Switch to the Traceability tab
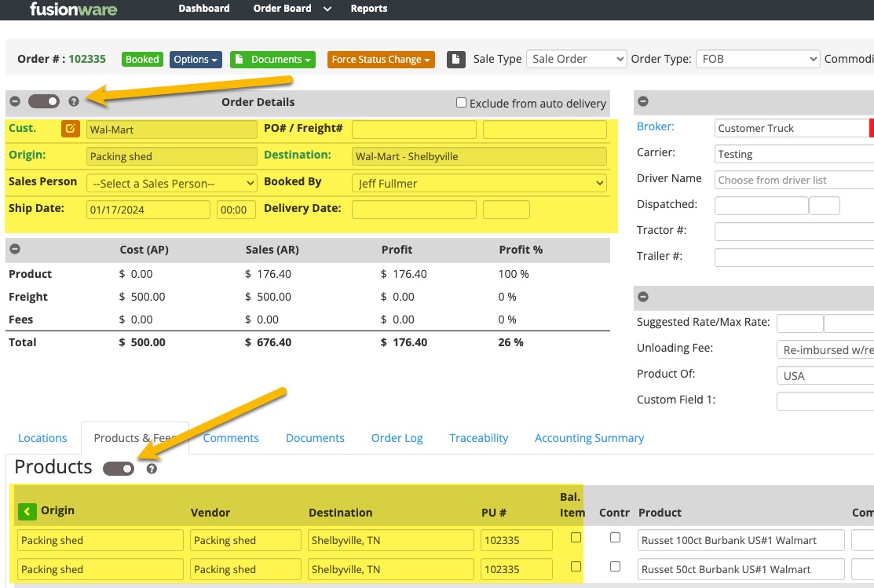Screen dimensions: 874x588 pyautogui.click(x=478, y=438)
